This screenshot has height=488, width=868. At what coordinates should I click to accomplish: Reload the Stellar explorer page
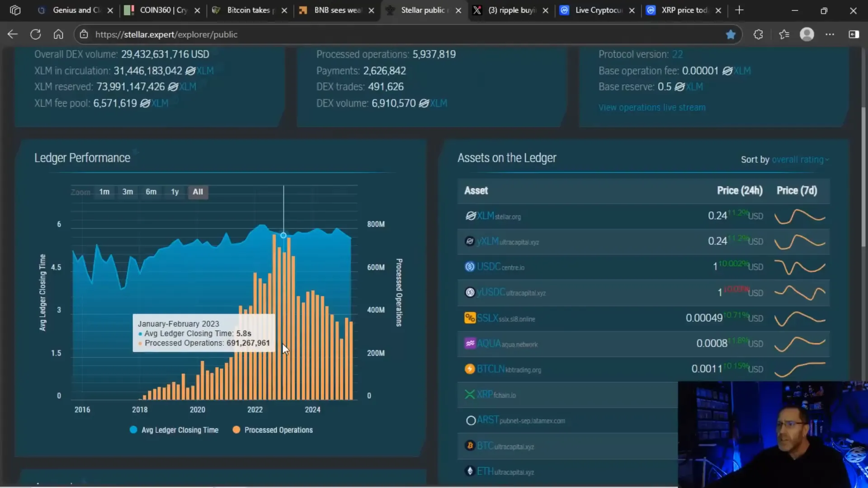[35, 34]
